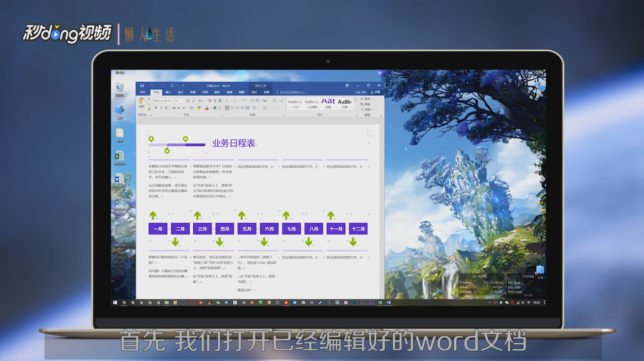Click the Cut scissors icon
The image size is (644, 361).
(x=149, y=99)
